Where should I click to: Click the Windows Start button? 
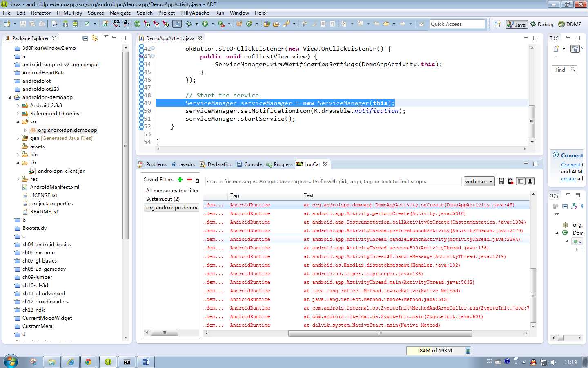tap(11, 361)
